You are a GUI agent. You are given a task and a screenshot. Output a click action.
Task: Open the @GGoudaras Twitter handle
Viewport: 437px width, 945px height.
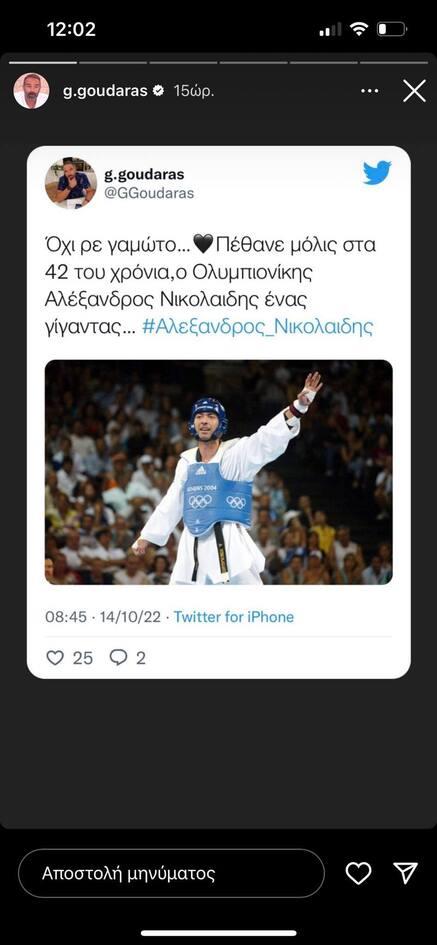point(149,193)
